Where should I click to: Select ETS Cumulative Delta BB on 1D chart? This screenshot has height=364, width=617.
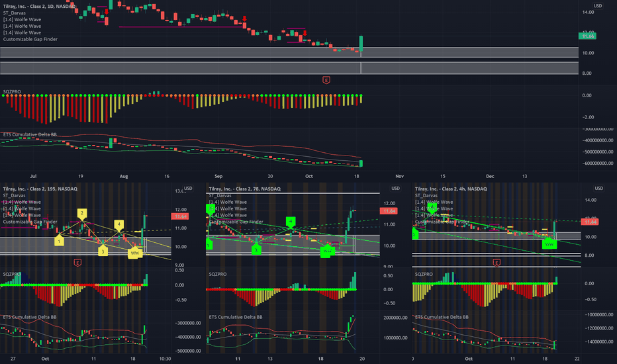tap(30, 134)
